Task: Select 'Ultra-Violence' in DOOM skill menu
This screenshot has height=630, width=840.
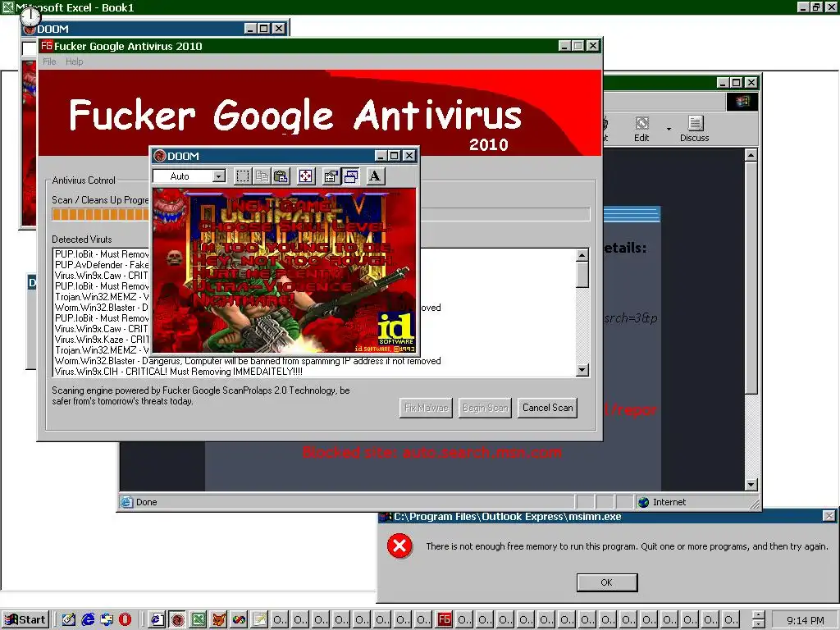Action: (x=272, y=286)
